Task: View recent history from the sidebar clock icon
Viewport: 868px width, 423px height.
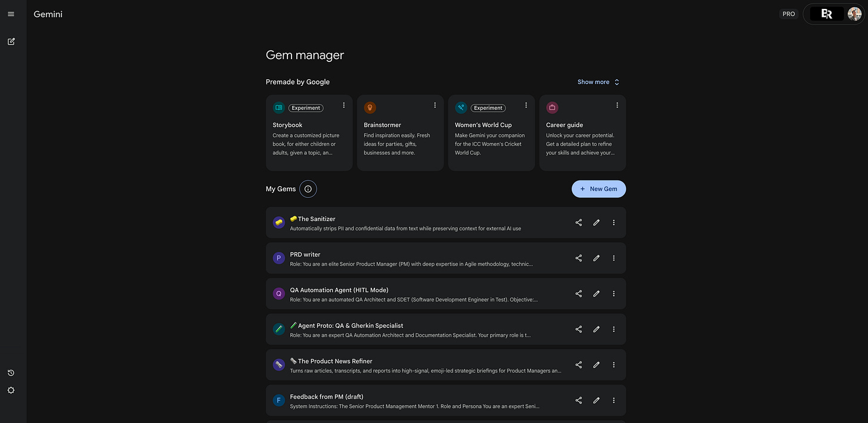Action: (10, 372)
